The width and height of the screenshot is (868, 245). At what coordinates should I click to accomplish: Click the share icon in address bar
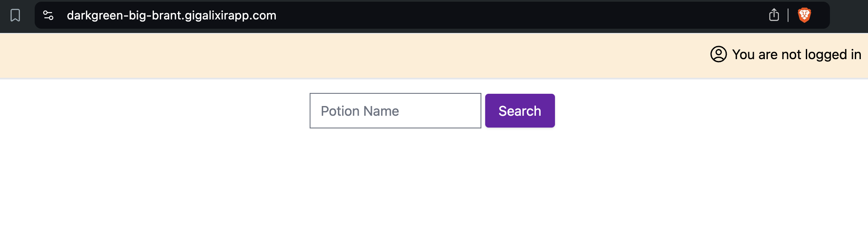pos(774,15)
